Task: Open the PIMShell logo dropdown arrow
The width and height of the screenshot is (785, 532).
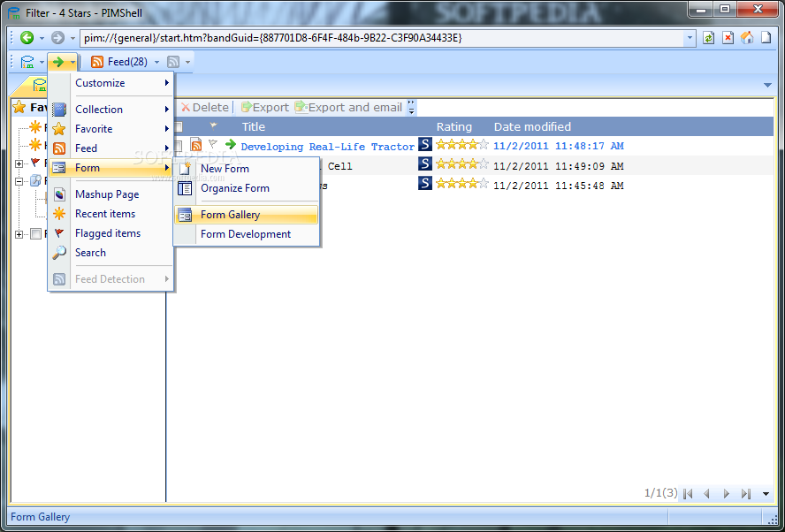Action: coord(42,62)
